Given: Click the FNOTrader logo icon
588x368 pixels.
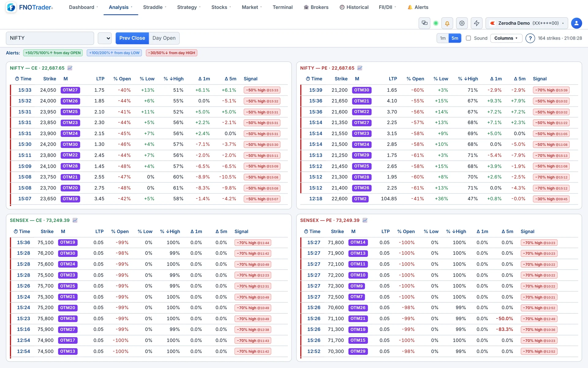Looking at the screenshot, I should 11,7.
